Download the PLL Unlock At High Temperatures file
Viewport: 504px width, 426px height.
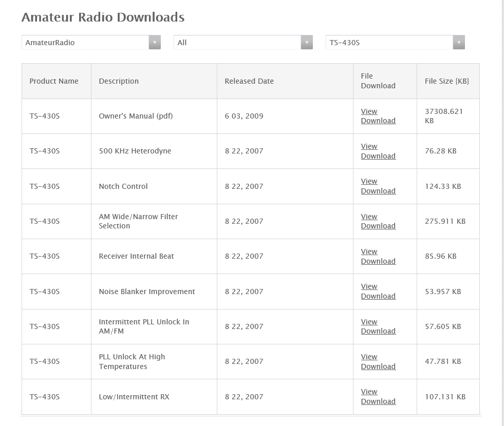coord(378,366)
